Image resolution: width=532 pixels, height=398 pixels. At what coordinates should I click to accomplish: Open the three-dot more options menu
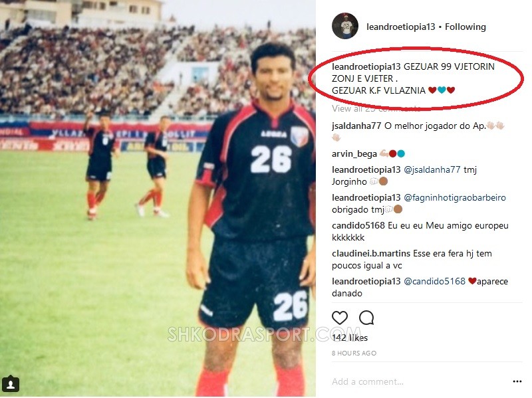point(517,382)
